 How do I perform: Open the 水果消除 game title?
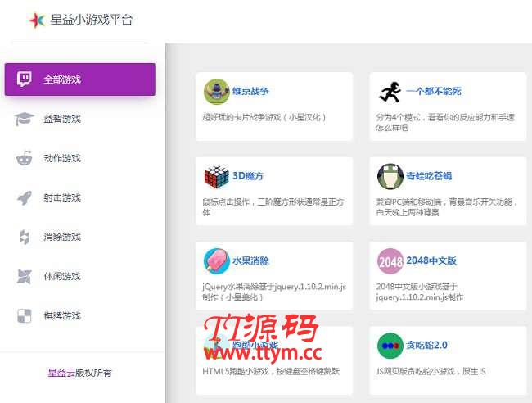(x=250, y=260)
